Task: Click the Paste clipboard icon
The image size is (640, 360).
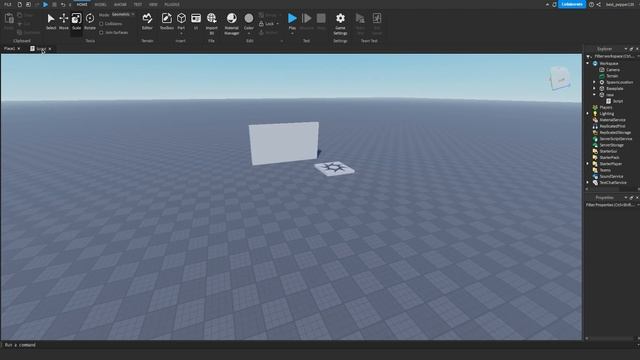Action: click(9, 19)
